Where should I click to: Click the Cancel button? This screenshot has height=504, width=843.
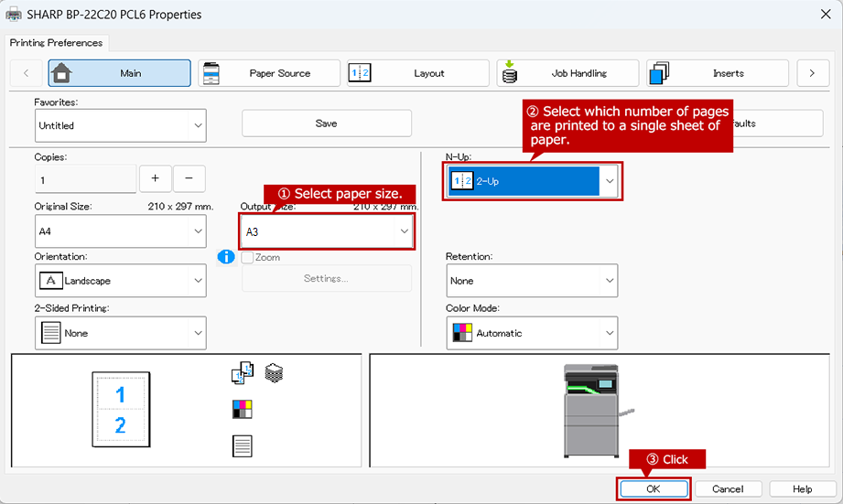tap(728, 489)
